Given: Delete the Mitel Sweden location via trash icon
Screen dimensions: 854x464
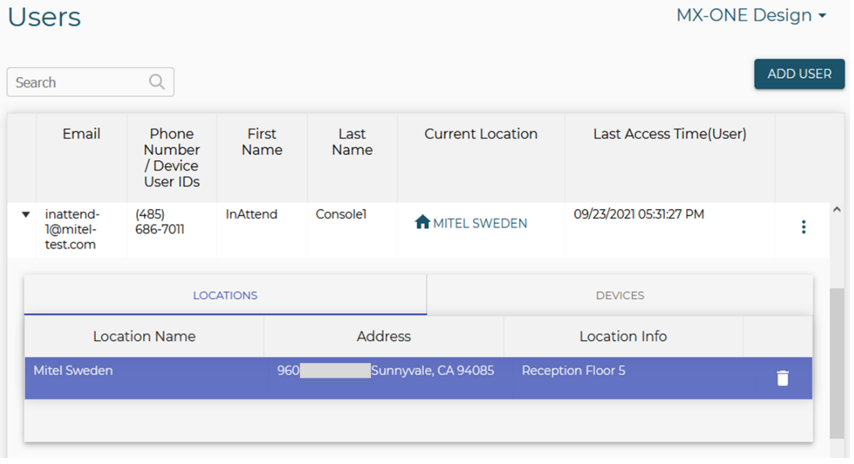Looking at the screenshot, I should tap(782, 378).
